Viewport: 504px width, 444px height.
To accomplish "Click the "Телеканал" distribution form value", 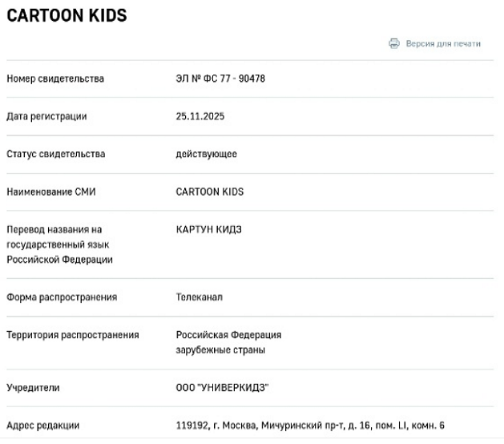I will (x=200, y=297).
